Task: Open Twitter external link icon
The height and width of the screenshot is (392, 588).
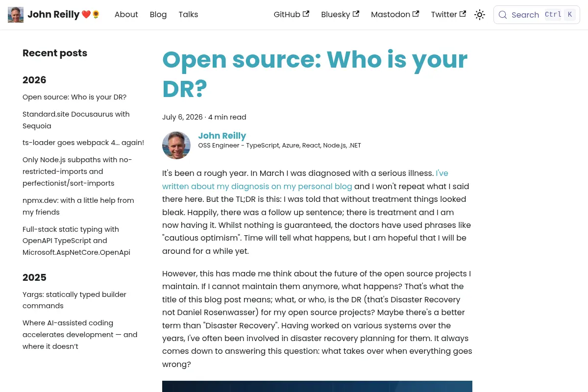Action: click(x=463, y=14)
